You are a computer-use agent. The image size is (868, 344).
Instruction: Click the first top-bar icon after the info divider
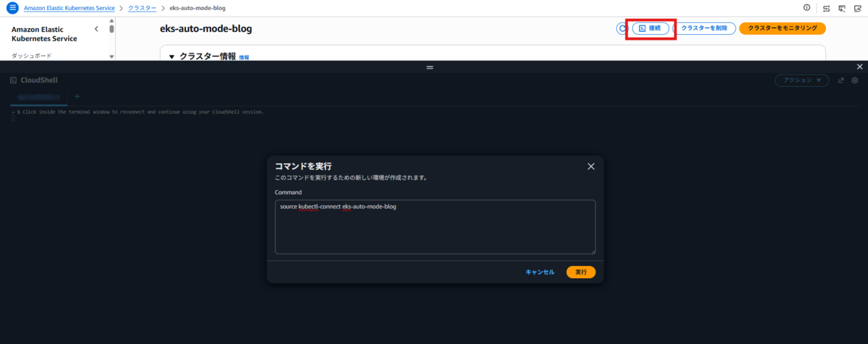coord(827,8)
